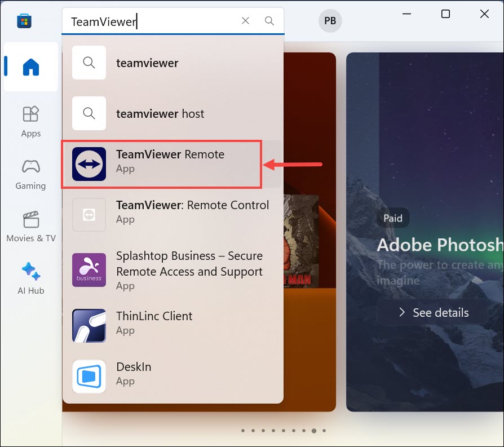
Task: Click the magnifier search icon in search box
Action: [x=269, y=21]
